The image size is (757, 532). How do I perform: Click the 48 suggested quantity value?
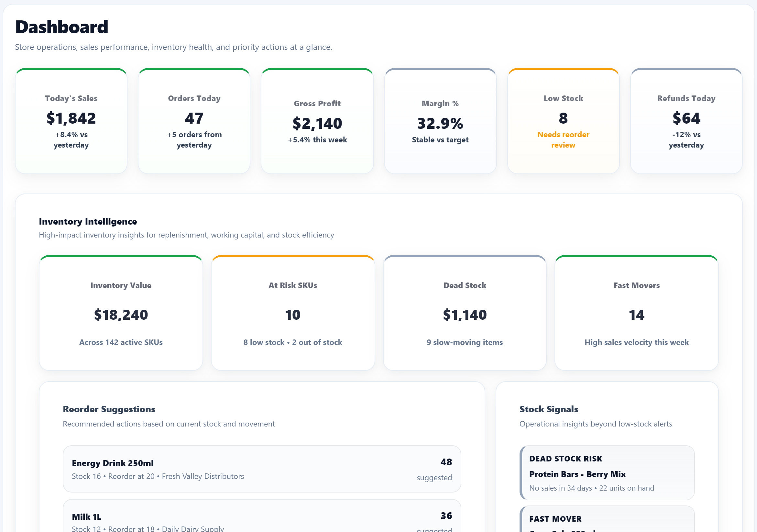click(x=447, y=462)
